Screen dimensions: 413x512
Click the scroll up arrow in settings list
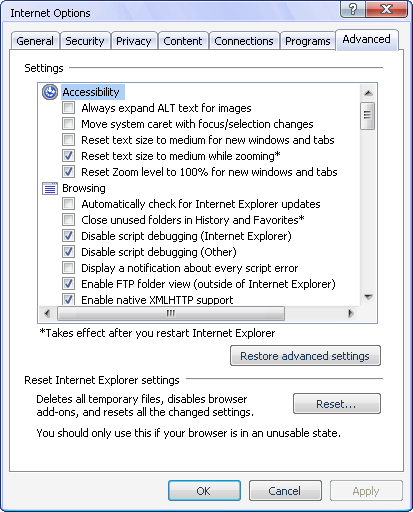[x=368, y=93]
